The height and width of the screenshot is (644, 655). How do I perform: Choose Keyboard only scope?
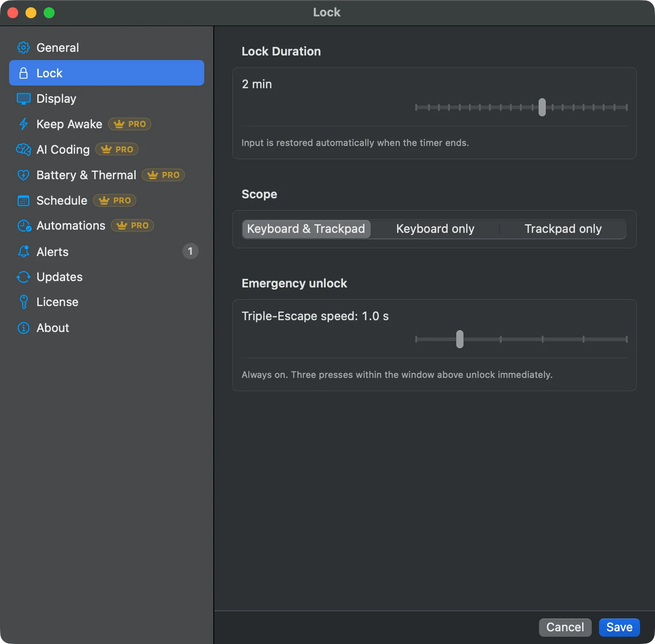coord(435,229)
